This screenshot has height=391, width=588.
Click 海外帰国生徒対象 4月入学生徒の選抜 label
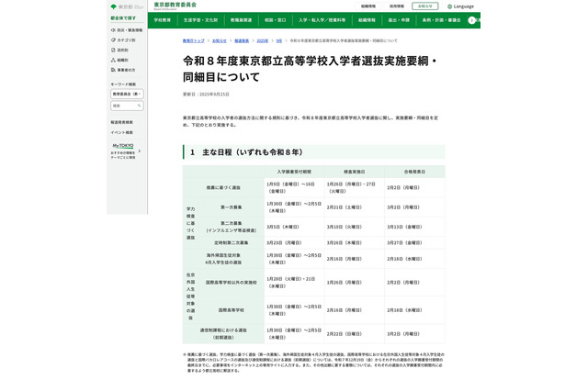223,259
